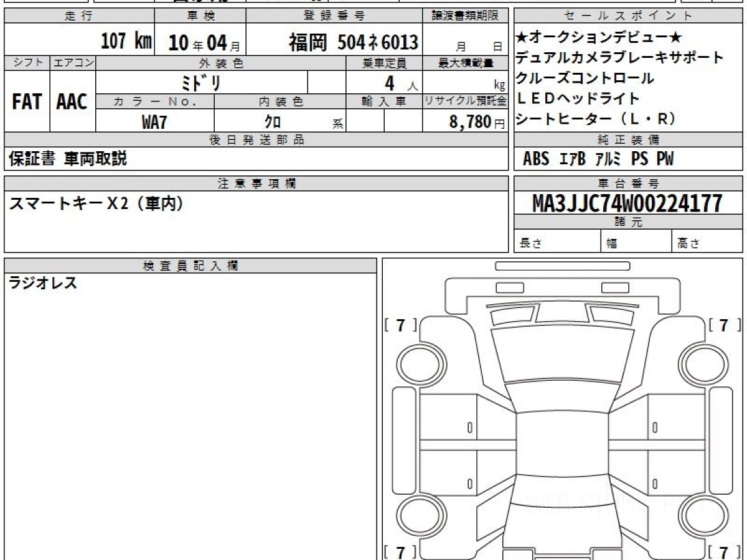This screenshot has height=560, width=747.
Task: Select ABS in the equipment list
Action: pyautogui.click(x=536, y=159)
